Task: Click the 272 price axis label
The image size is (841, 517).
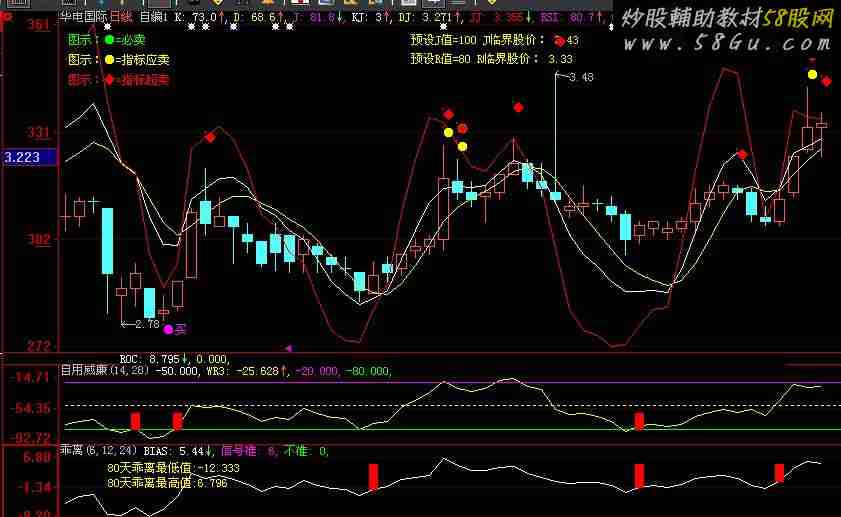Action: click(38, 346)
